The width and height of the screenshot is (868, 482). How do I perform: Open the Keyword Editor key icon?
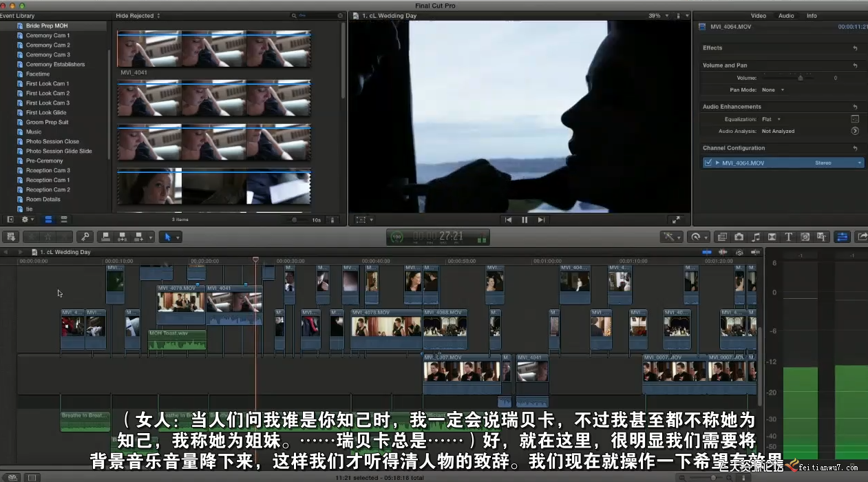coord(85,237)
